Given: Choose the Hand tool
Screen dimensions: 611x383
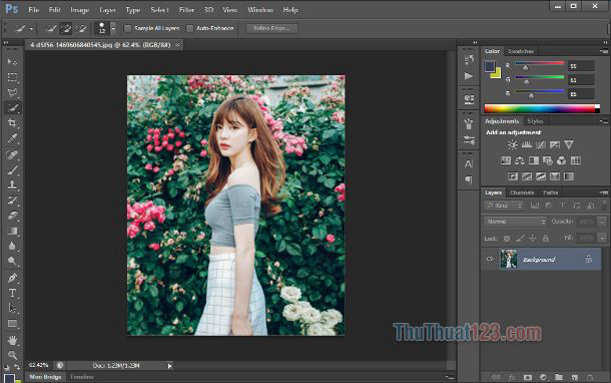Looking at the screenshot, I should click(x=12, y=340).
